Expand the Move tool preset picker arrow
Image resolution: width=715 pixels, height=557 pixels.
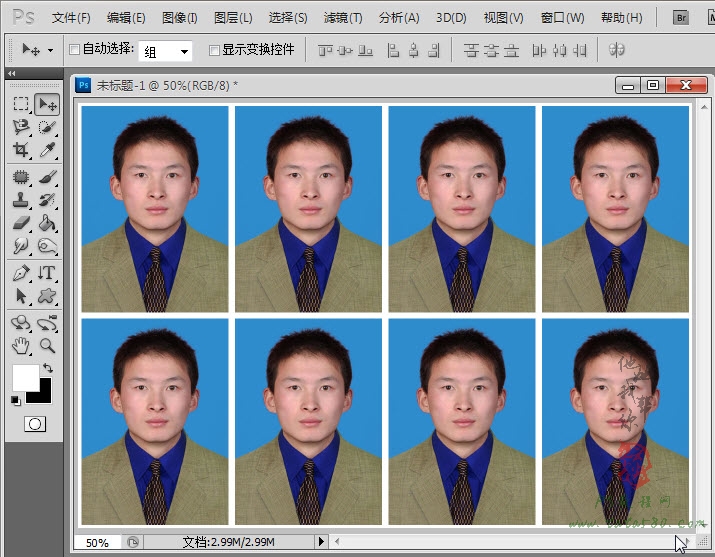click(50, 50)
